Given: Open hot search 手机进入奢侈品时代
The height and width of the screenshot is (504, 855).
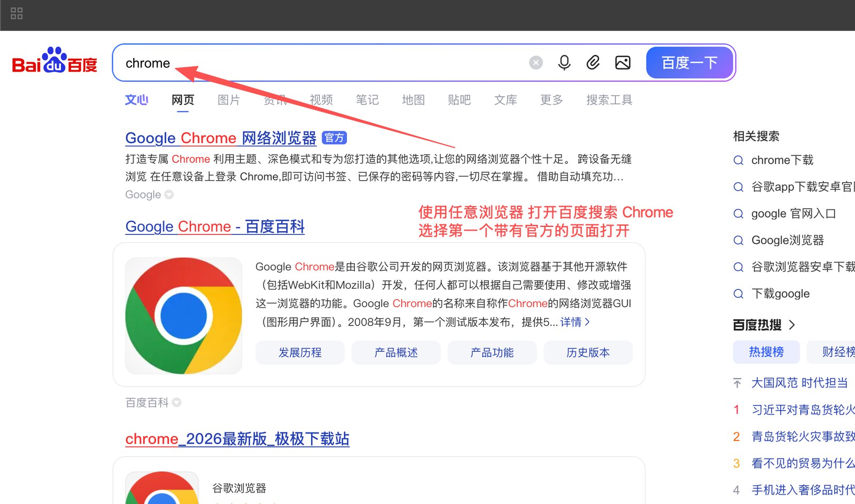Looking at the screenshot, I should (x=803, y=490).
